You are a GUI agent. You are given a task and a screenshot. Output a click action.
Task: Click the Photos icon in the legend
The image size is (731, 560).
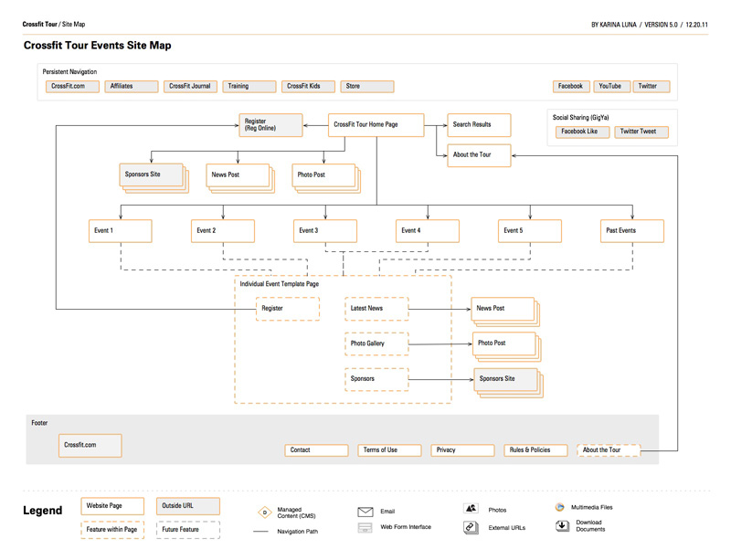(x=471, y=508)
